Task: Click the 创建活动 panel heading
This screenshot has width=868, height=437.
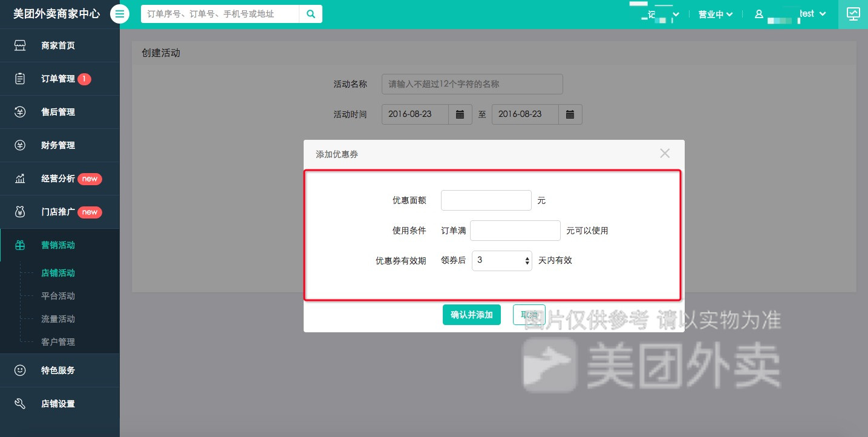Action: [x=161, y=53]
